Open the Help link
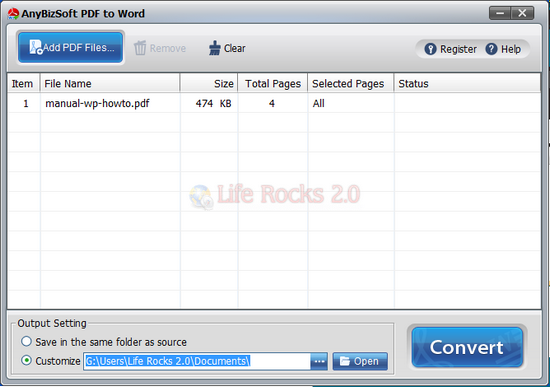This screenshot has width=550, height=387. (503, 49)
